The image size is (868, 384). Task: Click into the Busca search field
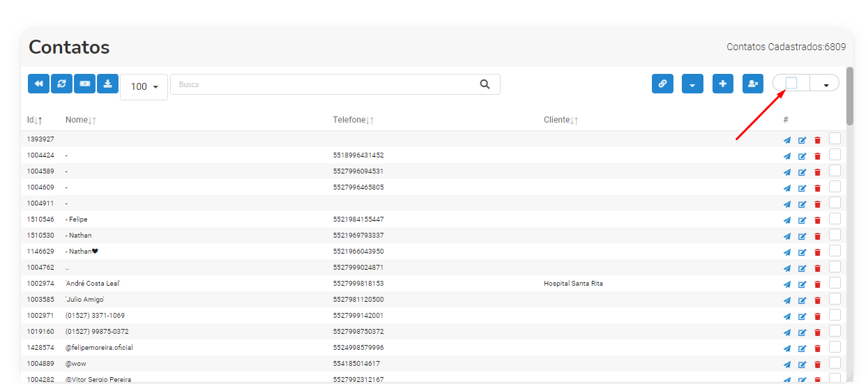point(325,84)
